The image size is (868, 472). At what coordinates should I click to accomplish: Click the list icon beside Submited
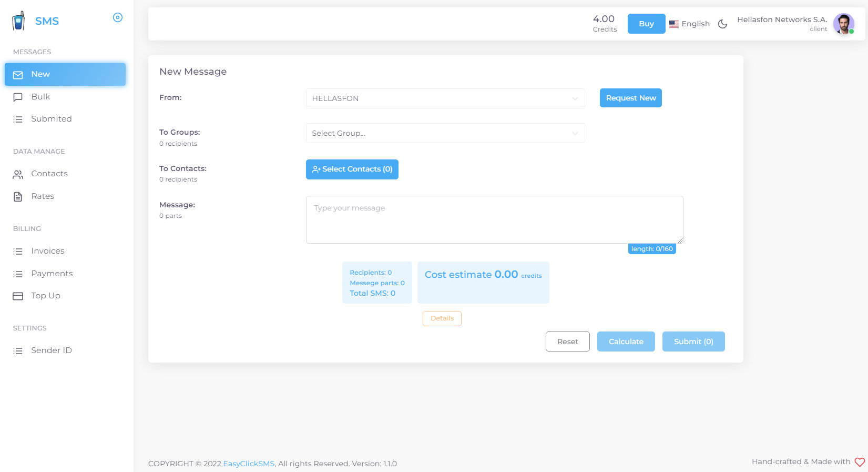(18, 119)
